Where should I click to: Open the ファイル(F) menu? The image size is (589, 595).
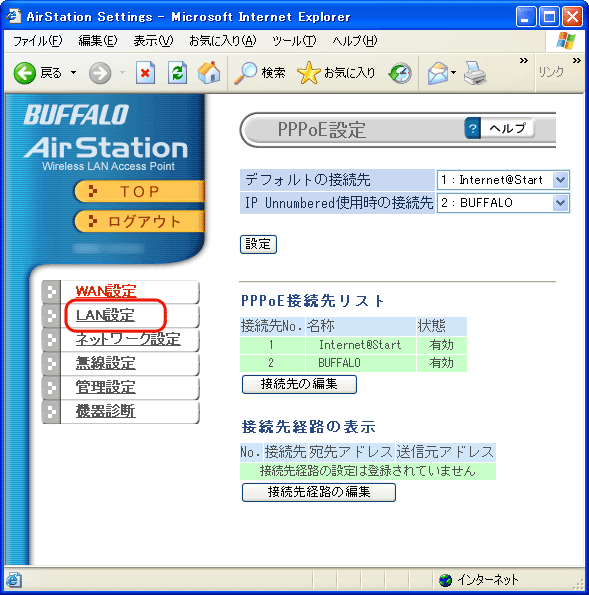38,41
